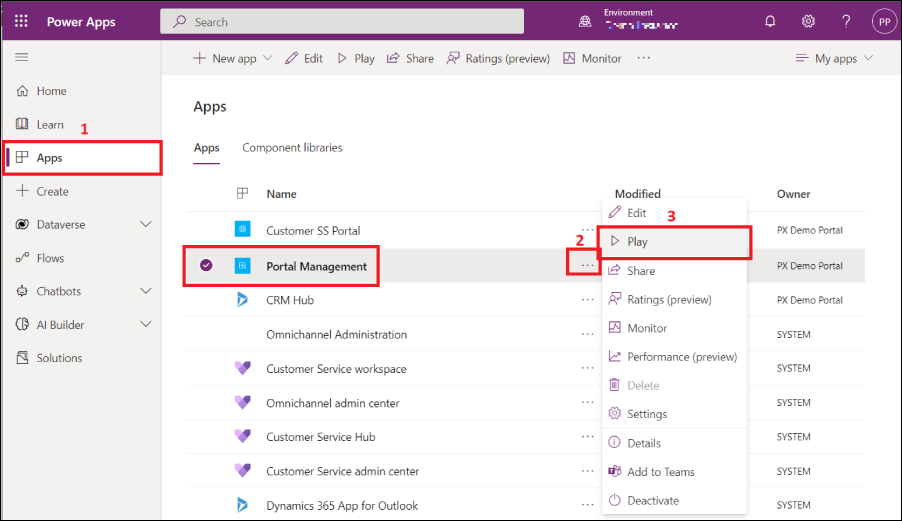Open Customer Service admin center app
The image size is (902, 521).
pos(342,472)
